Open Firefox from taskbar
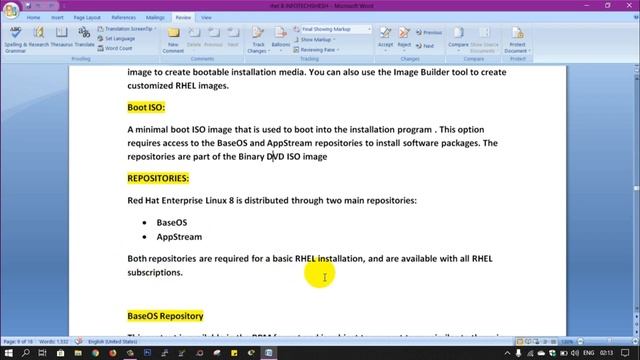This screenshot has height=360, width=640. [113, 353]
